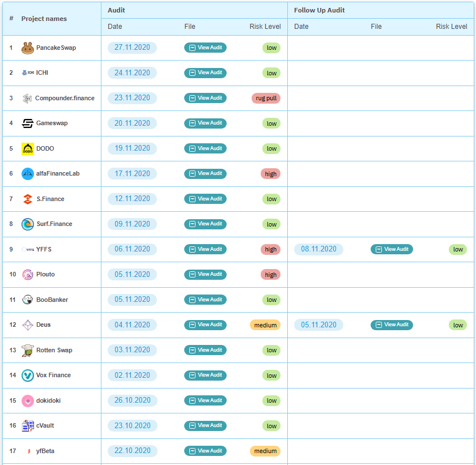Click the alfaFinanceLab blue logo
The width and height of the screenshot is (476, 465).
pyautogui.click(x=28, y=174)
